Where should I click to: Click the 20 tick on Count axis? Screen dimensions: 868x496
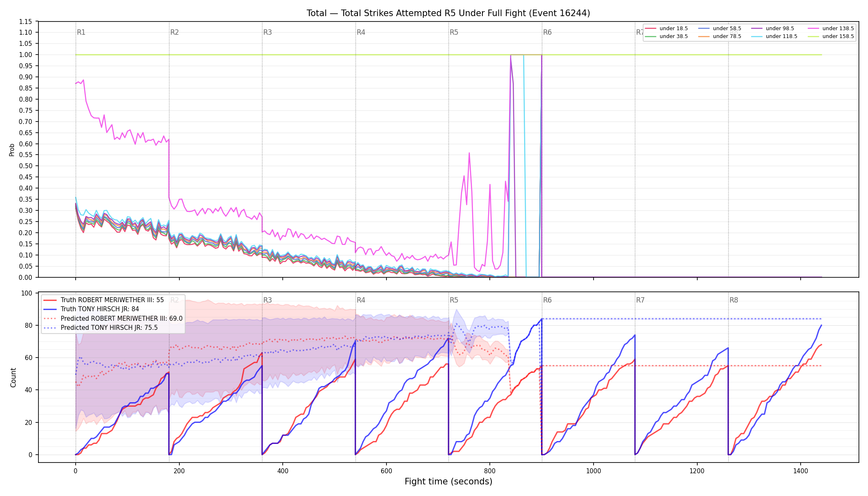tap(29, 422)
